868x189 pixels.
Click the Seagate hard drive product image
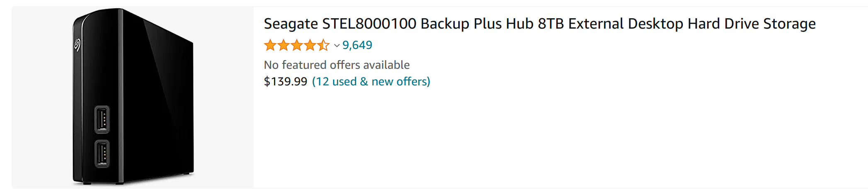[133, 97]
